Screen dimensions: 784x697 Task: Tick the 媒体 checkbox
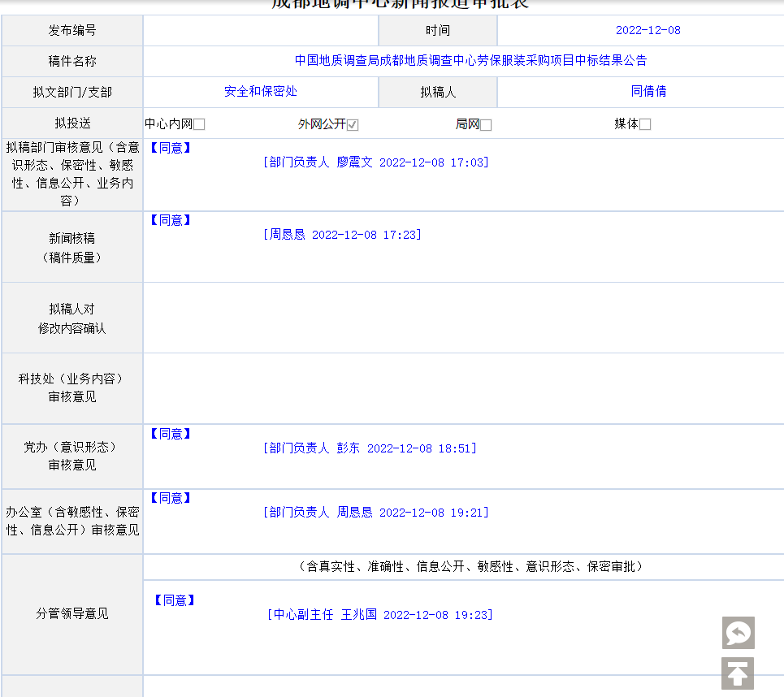(645, 125)
